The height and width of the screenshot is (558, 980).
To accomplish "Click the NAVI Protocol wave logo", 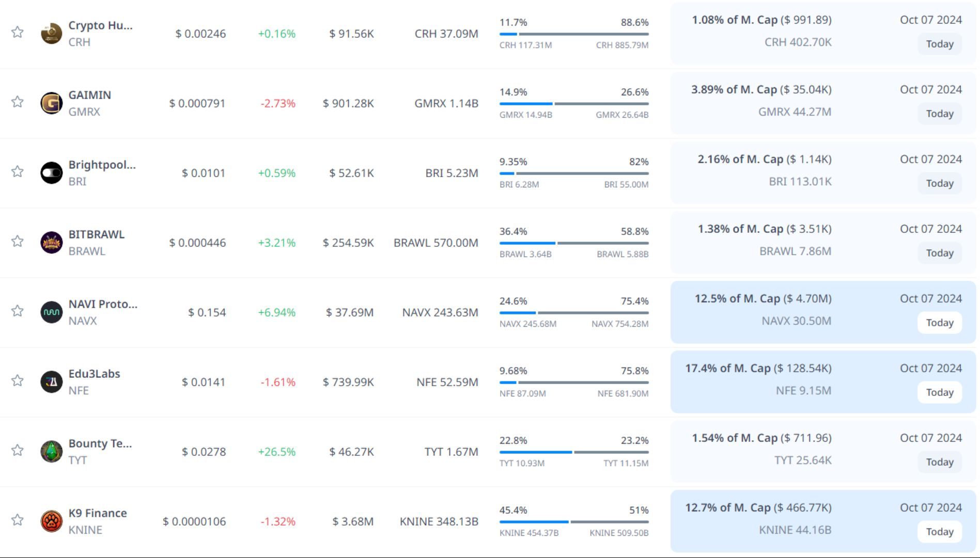I will point(51,312).
